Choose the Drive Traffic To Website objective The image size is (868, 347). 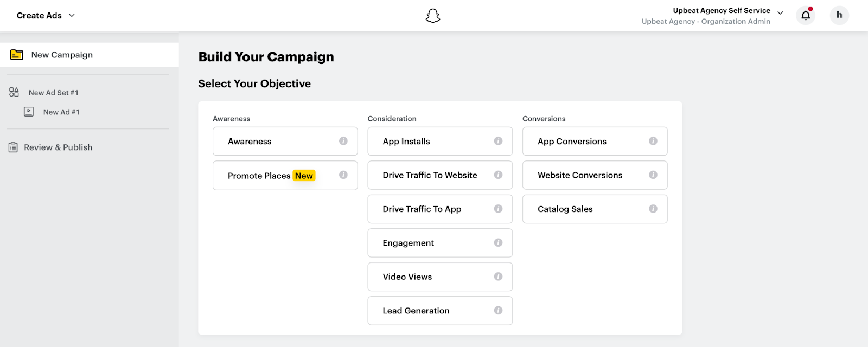pos(430,175)
